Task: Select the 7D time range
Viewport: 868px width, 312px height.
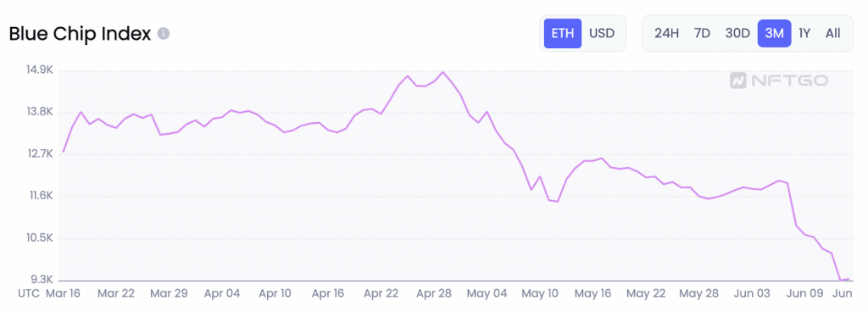Action: point(702,33)
